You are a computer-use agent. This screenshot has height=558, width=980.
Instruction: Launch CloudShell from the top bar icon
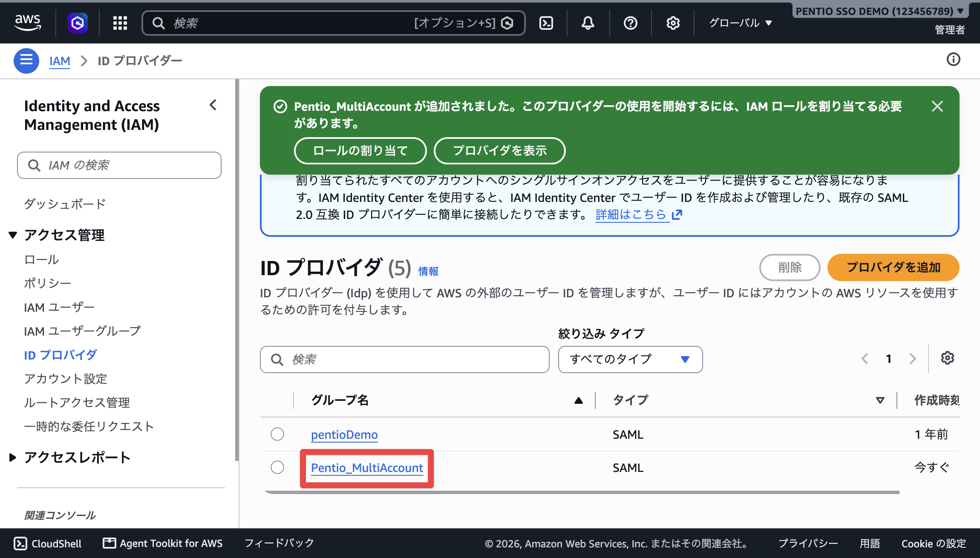tap(546, 23)
